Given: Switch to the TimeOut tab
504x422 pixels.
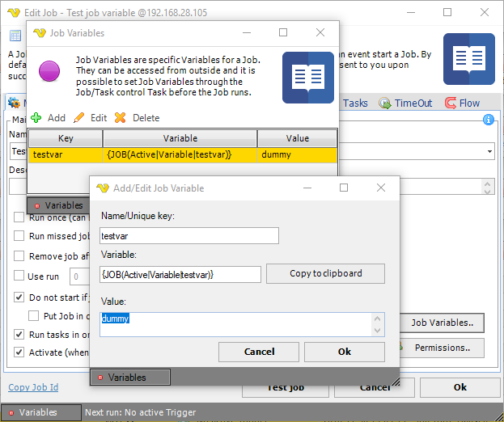Looking at the screenshot, I should pos(413,103).
